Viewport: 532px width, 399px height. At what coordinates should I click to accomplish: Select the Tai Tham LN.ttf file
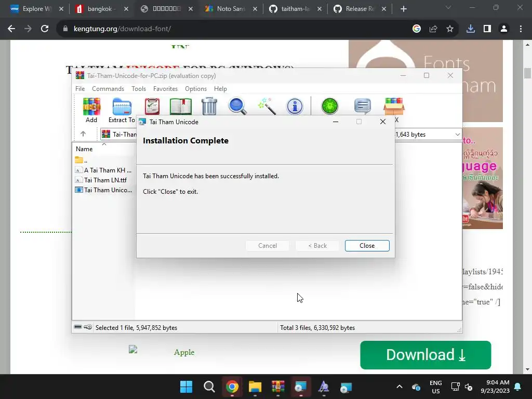click(101, 180)
